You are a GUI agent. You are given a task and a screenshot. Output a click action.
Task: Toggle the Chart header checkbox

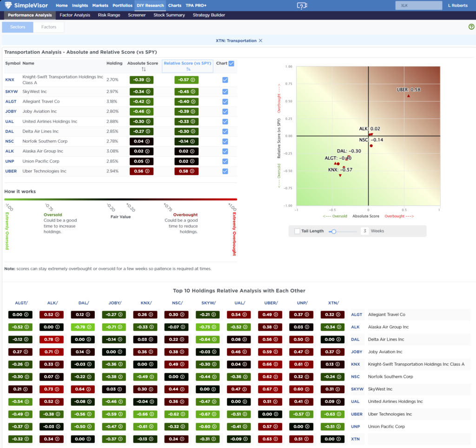tap(231, 64)
